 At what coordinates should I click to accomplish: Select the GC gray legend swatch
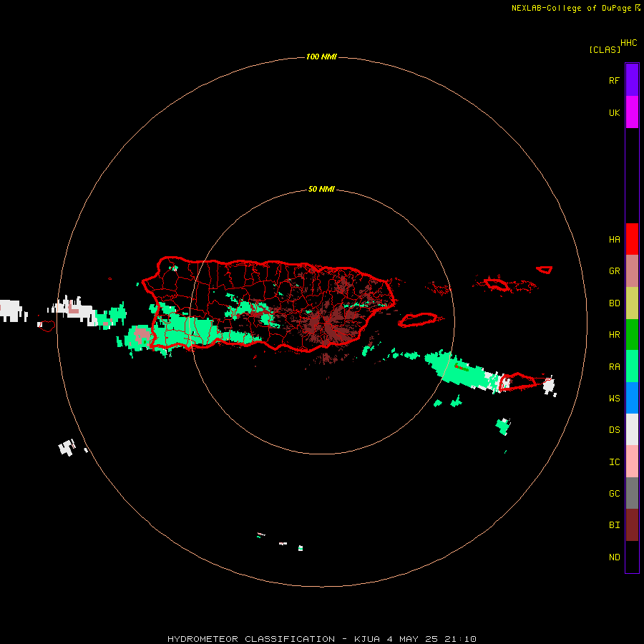tap(632, 493)
